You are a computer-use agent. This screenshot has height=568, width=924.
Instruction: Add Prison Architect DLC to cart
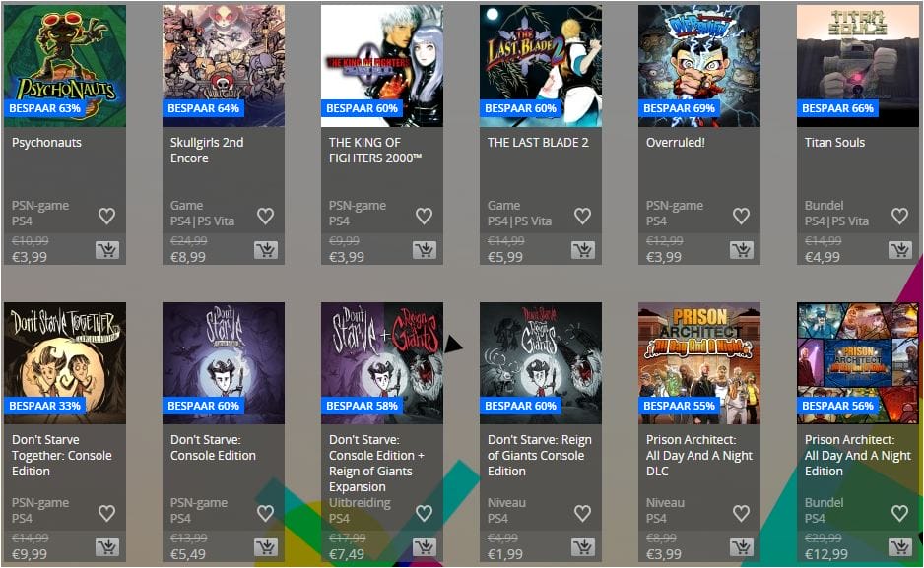[742, 547]
